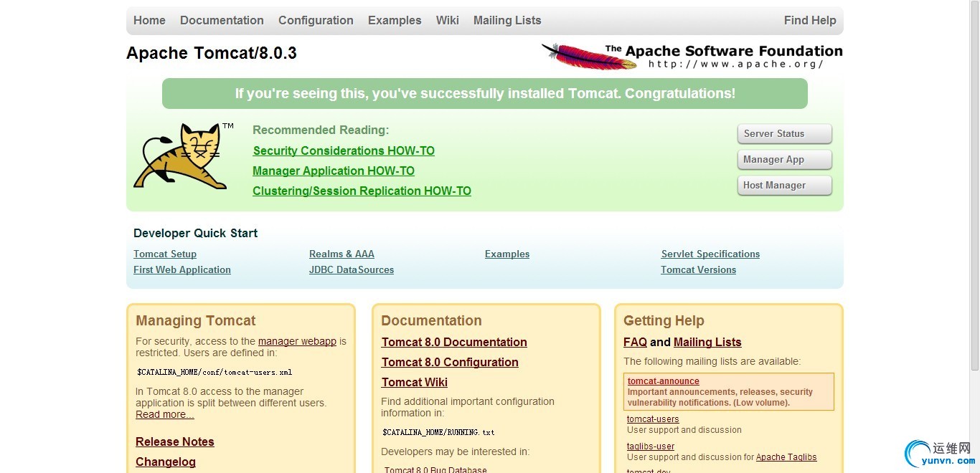Viewport: 980px width, 473px height.
Task: Click the Documentation panel heading
Action: [431, 320]
